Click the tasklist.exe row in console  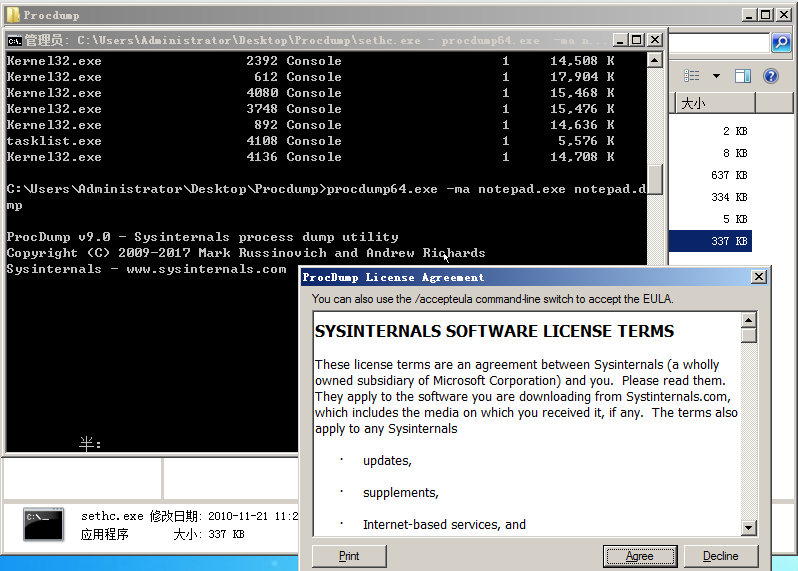pyautogui.click(x=310, y=141)
